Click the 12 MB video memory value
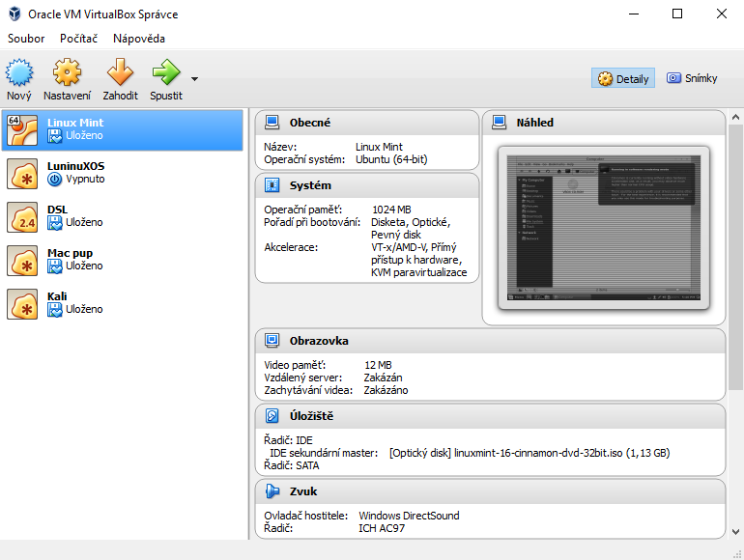 (x=378, y=365)
